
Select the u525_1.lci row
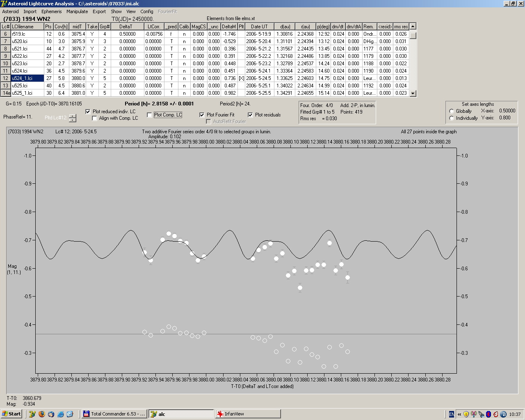point(205,93)
